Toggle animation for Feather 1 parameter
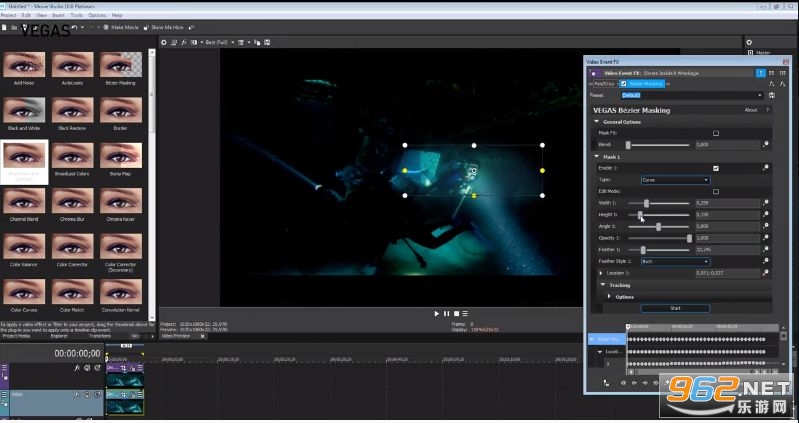799x423 pixels. (x=765, y=250)
